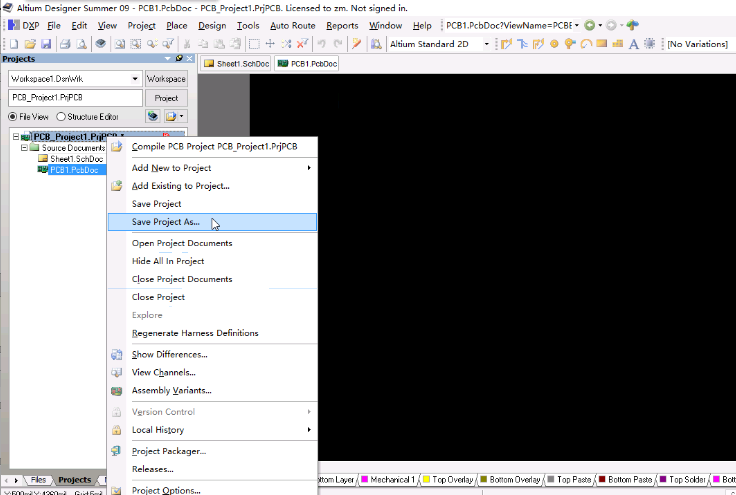736x495 pixels.
Task: Click the Interactive Routing tool icon
Action: click(x=506, y=44)
